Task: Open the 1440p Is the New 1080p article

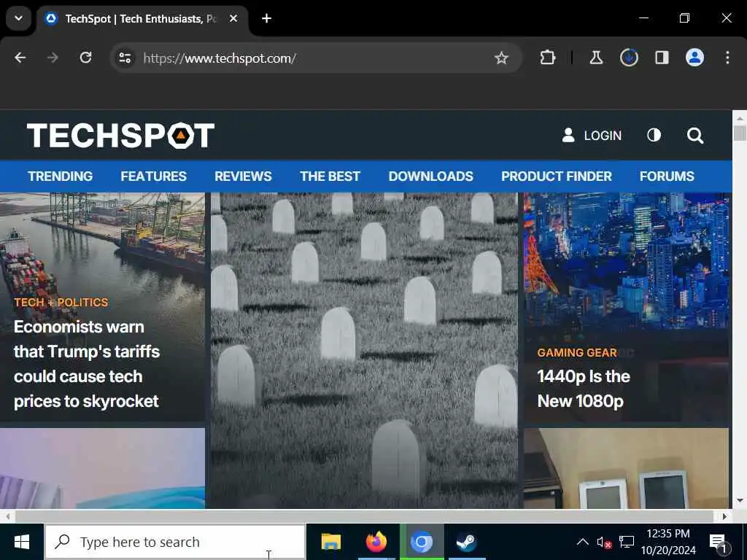Action: 584,389
